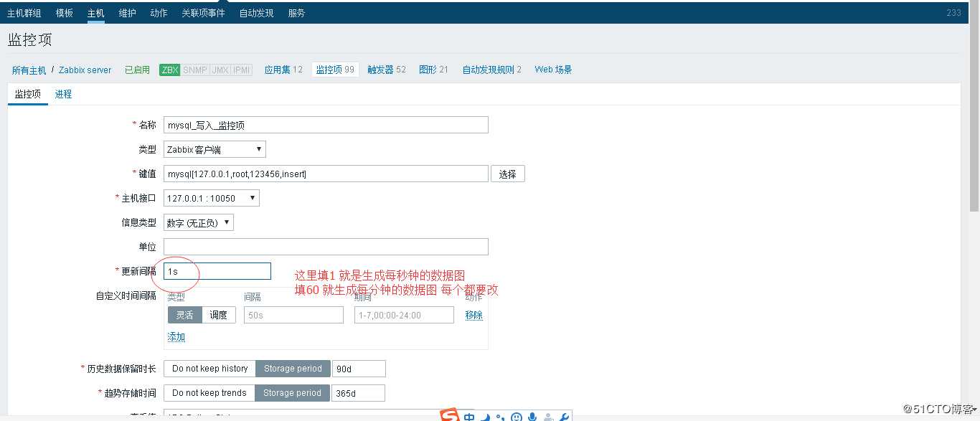Click 移除 to remove interval row
Viewport: 980px width, 421px height.
point(474,315)
